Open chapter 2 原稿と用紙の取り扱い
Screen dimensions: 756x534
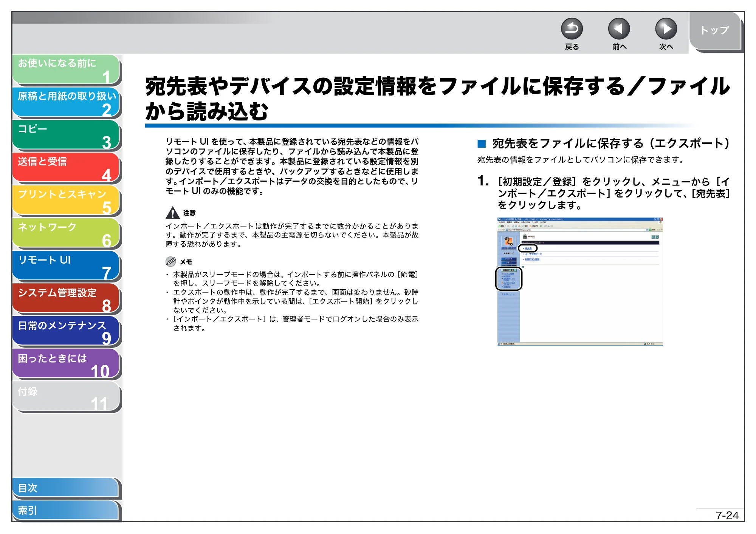coord(66,102)
